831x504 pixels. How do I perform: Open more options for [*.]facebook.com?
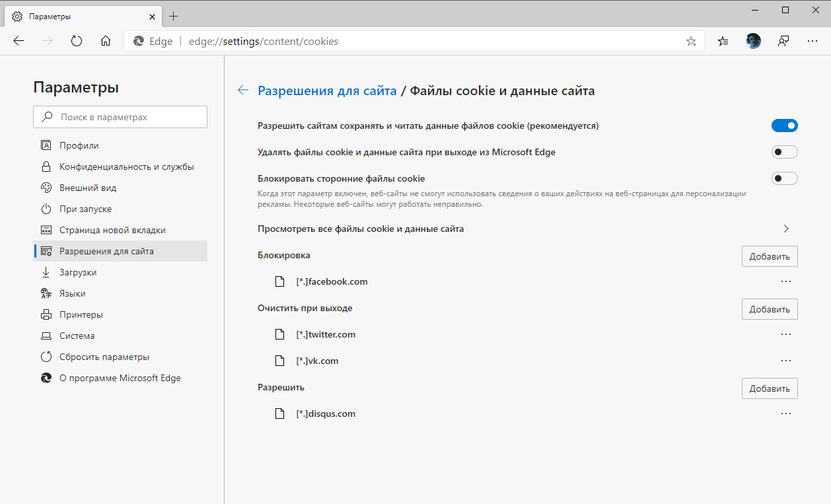pyautogui.click(x=785, y=281)
